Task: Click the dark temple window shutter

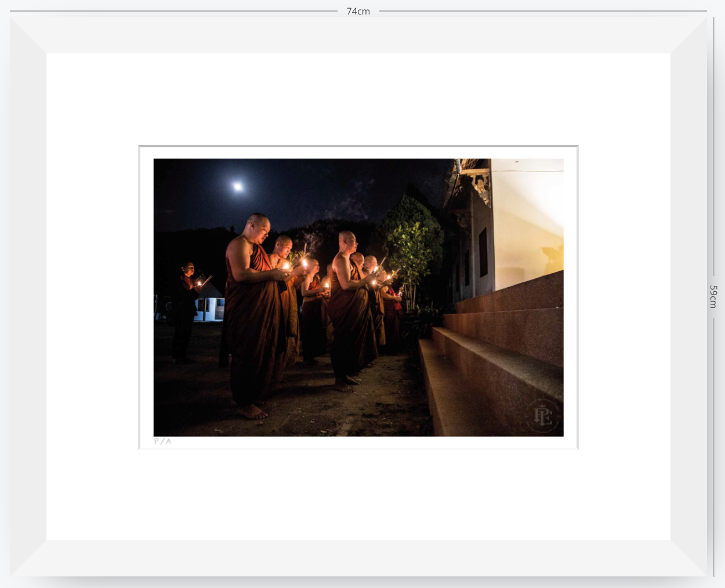Action: tap(483, 252)
